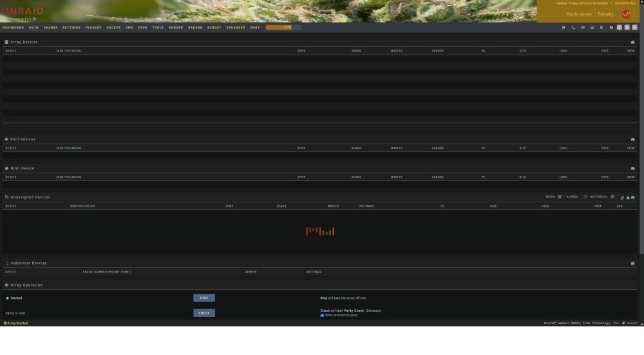Open the DASHBOARD menu tab
The height and width of the screenshot is (355, 644).
[13, 28]
